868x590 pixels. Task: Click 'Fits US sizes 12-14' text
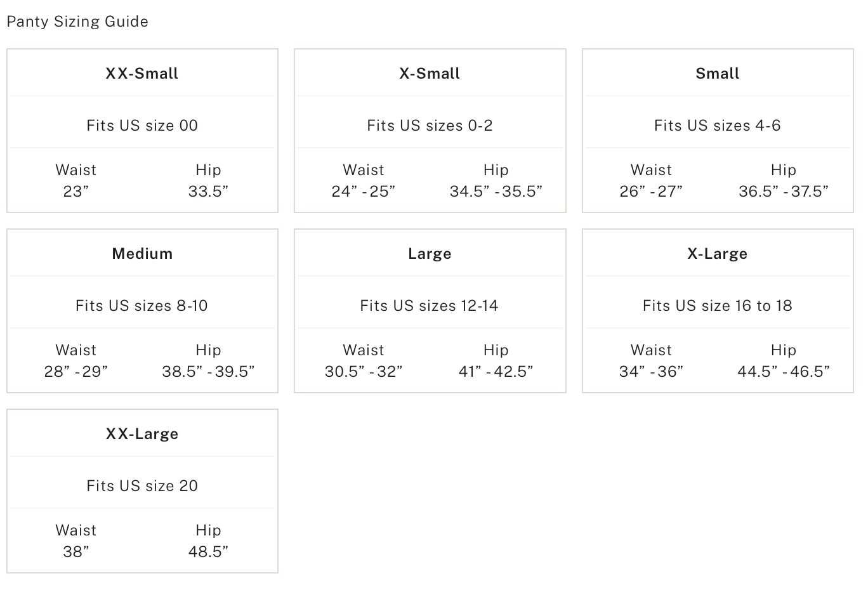pyautogui.click(x=430, y=306)
